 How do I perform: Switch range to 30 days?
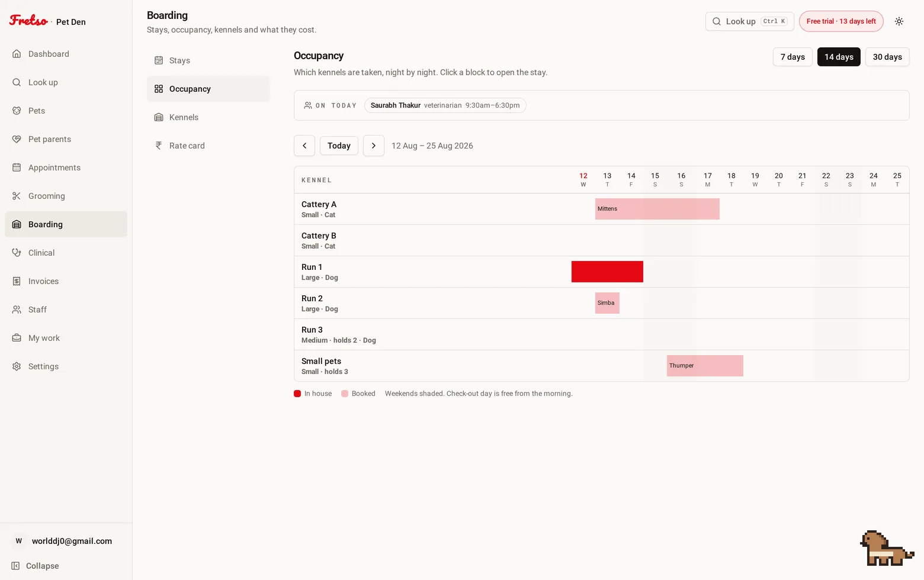coord(887,57)
